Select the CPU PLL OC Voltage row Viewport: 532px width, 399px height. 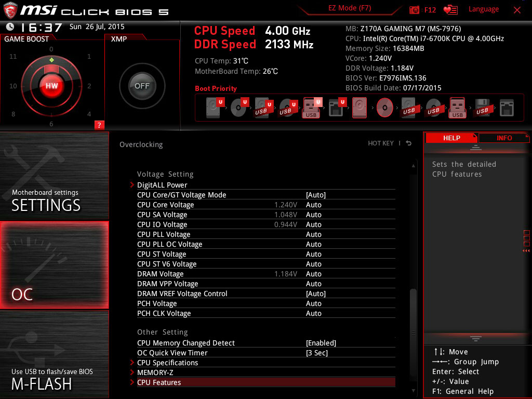click(266, 244)
